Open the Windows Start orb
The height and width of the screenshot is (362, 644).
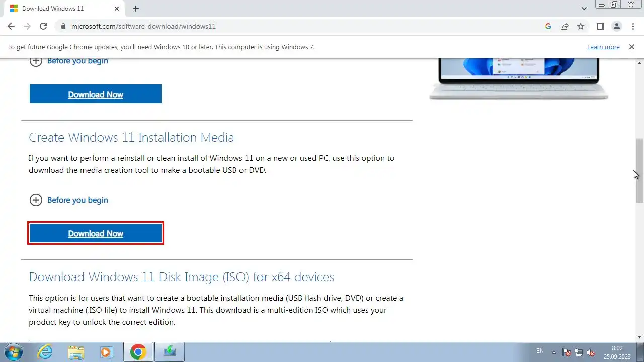click(13, 352)
